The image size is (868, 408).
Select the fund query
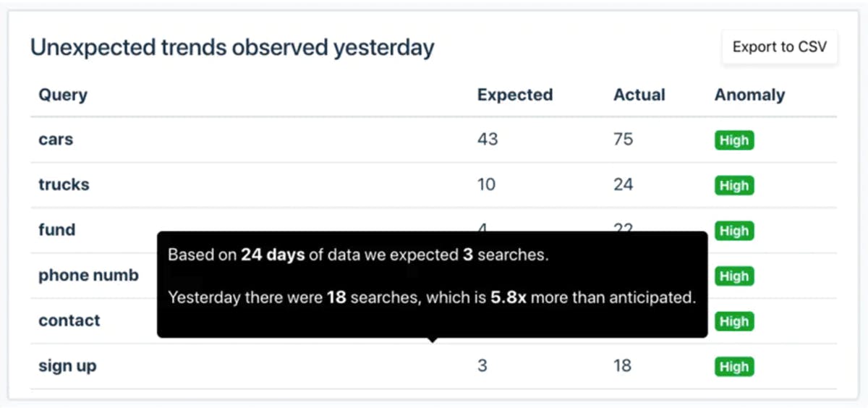pos(57,230)
